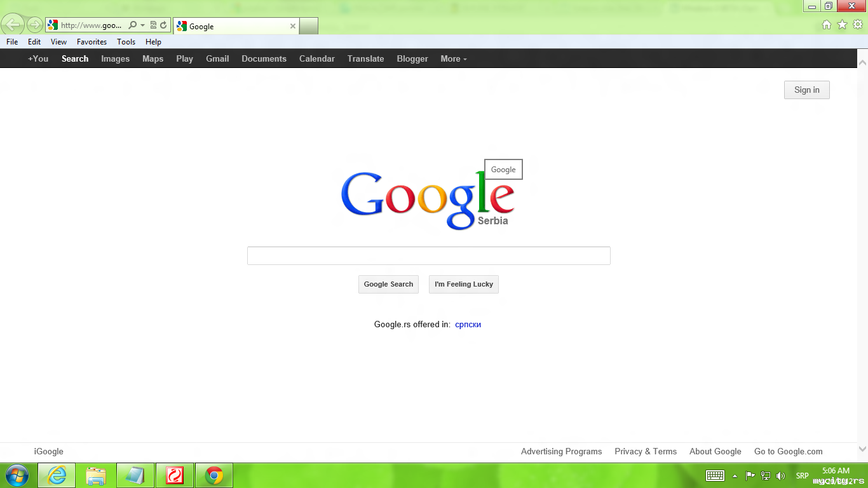Open Calendar in the Google bar
This screenshot has width=868, height=488.
click(316, 58)
